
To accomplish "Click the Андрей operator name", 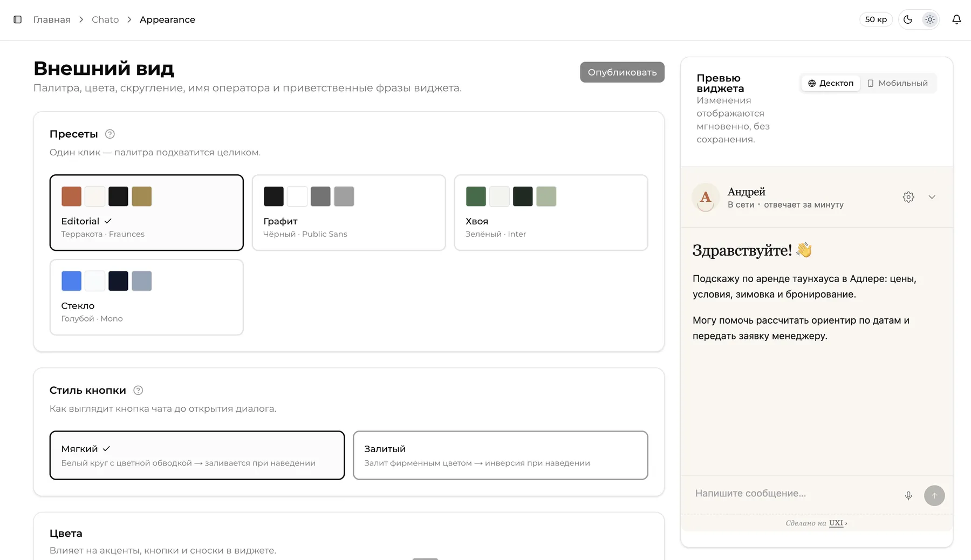I will point(747,192).
